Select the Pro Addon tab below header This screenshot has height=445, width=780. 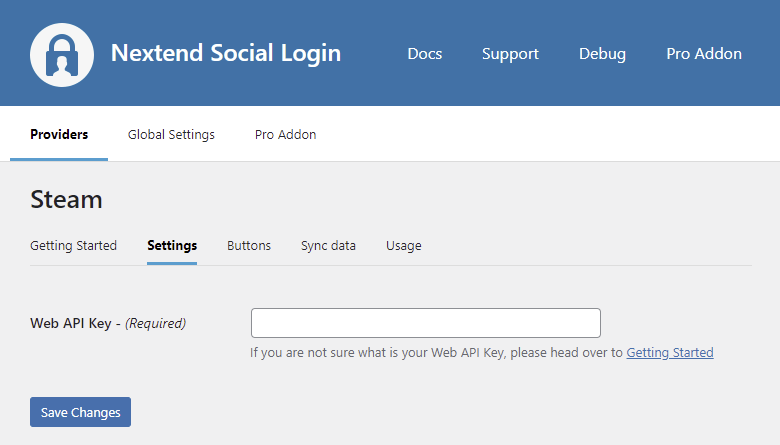pyautogui.click(x=285, y=134)
